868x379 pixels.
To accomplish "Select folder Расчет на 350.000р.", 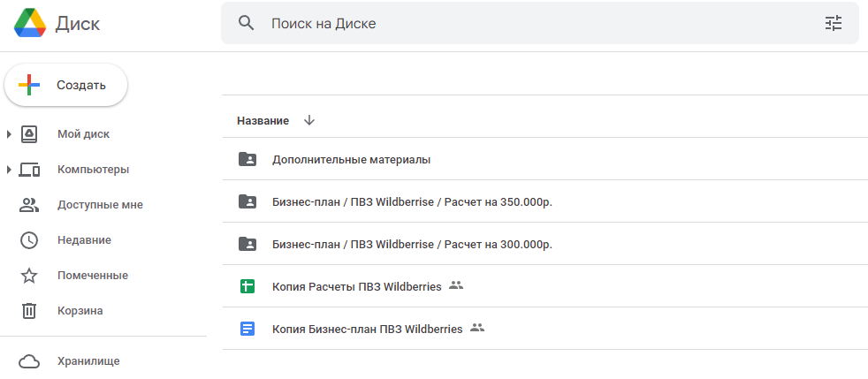I will coord(544,202).
